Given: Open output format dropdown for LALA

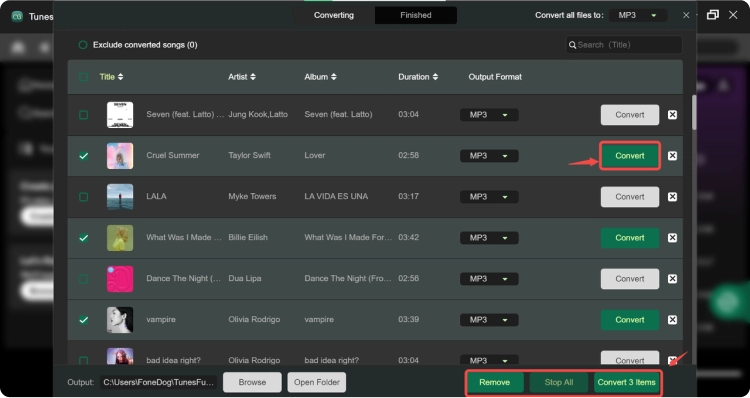Looking at the screenshot, I should pos(489,197).
